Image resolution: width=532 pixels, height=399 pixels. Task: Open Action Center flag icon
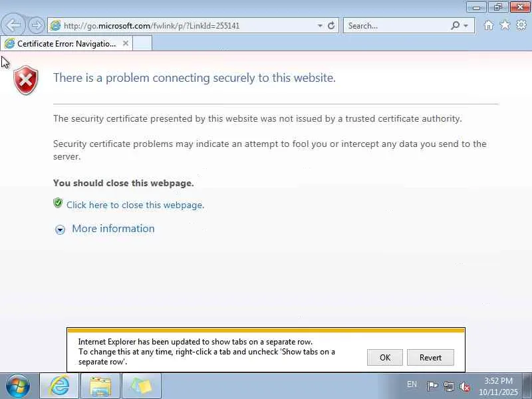pyautogui.click(x=432, y=386)
